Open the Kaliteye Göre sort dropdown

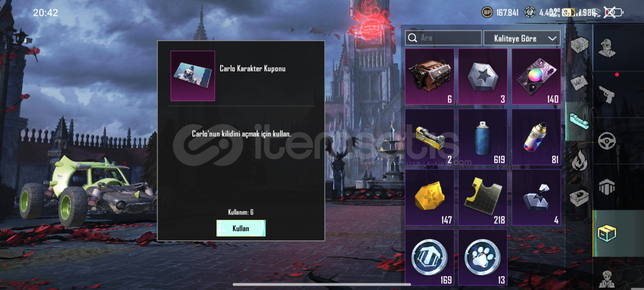[522, 38]
